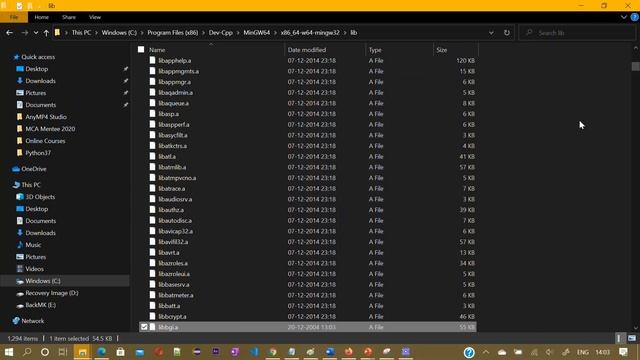Image resolution: width=640 pixels, height=360 pixels.
Task: Go back with the Back arrow
Action: click(9, 33)
